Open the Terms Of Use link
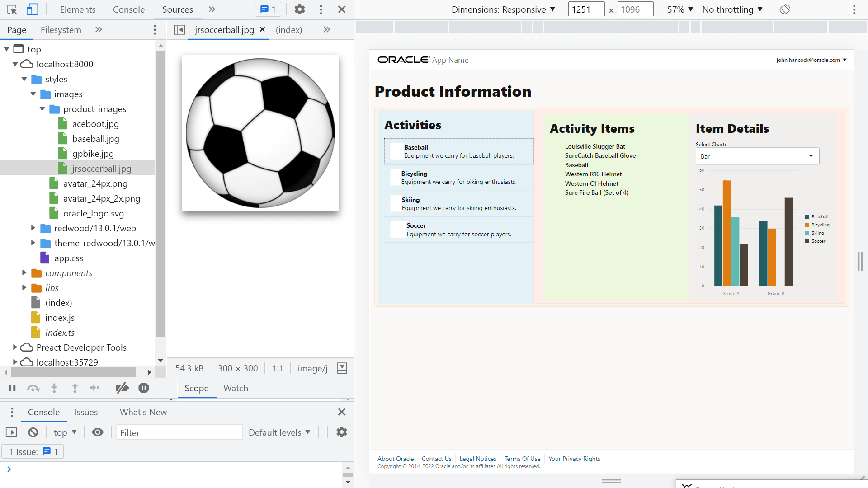This screenshot has height=488, width=868. pos(522,459)
